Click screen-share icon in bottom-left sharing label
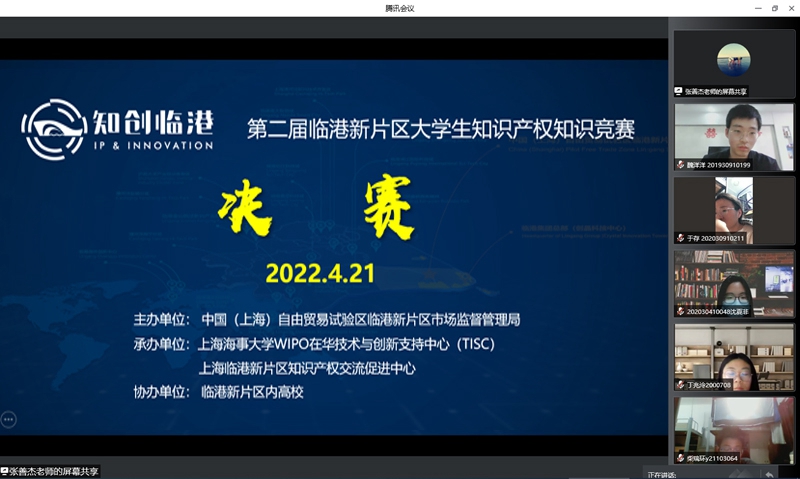 pos(5,471)
